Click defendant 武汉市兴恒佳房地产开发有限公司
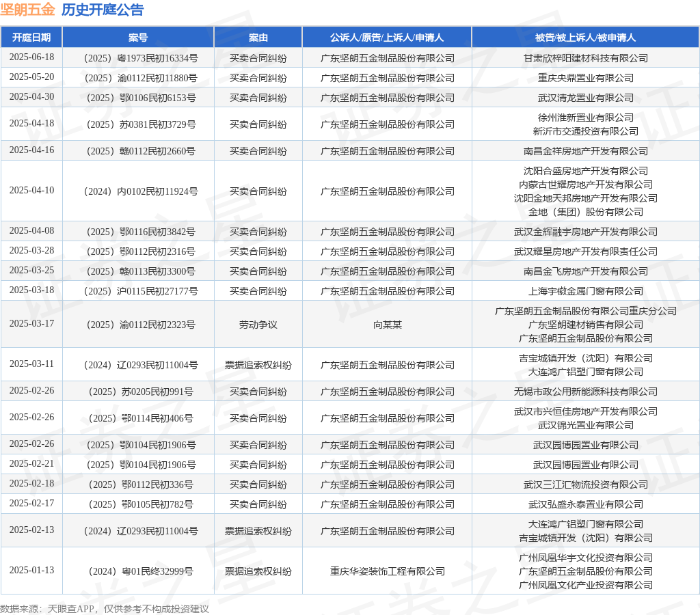The image size is (700, 615). (x=586, y=411)
